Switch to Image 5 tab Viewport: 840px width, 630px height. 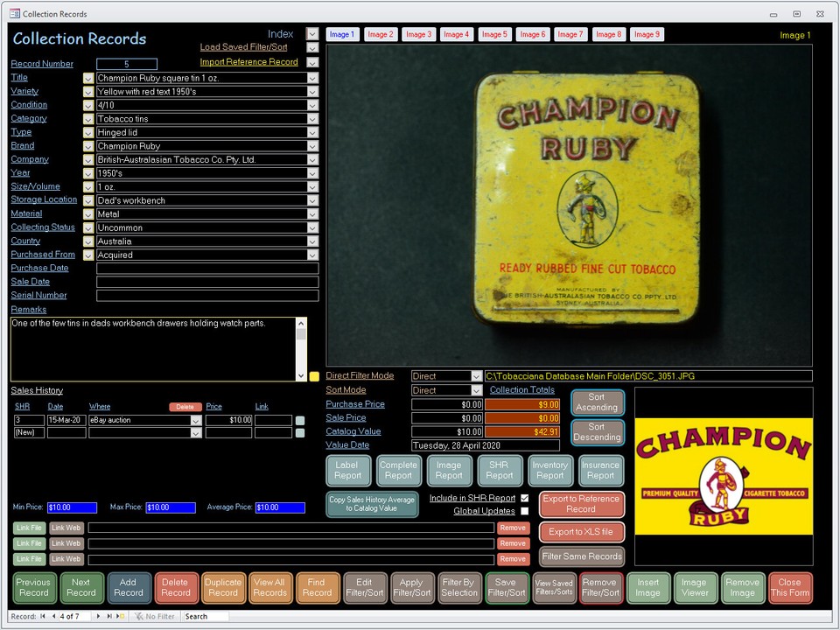point(494,34)
